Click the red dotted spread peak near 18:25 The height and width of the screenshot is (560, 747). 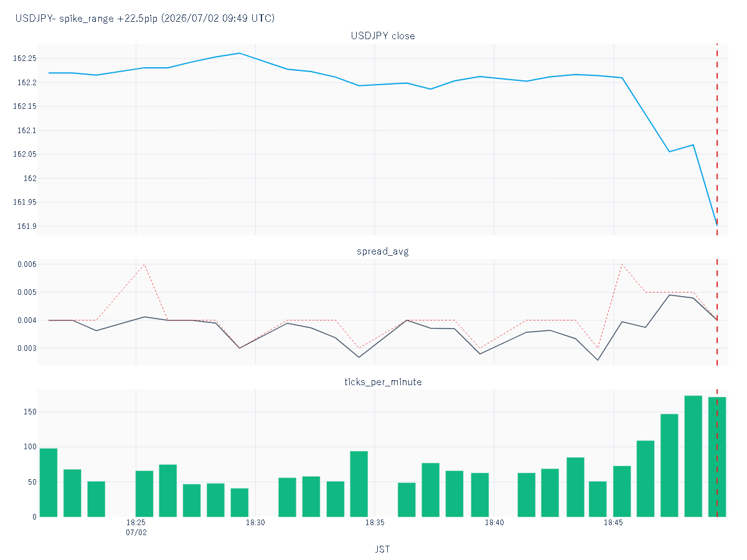click(144, 264)
